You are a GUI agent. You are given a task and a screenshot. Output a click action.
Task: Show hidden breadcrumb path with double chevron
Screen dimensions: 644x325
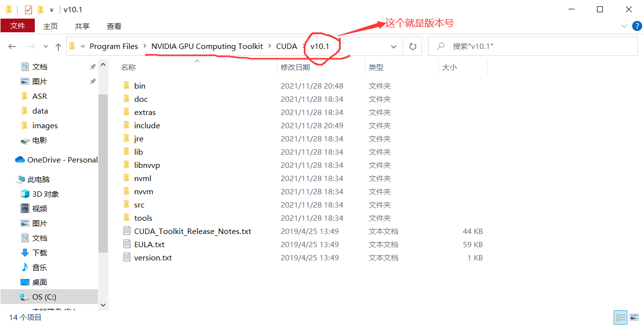point(83,46)
